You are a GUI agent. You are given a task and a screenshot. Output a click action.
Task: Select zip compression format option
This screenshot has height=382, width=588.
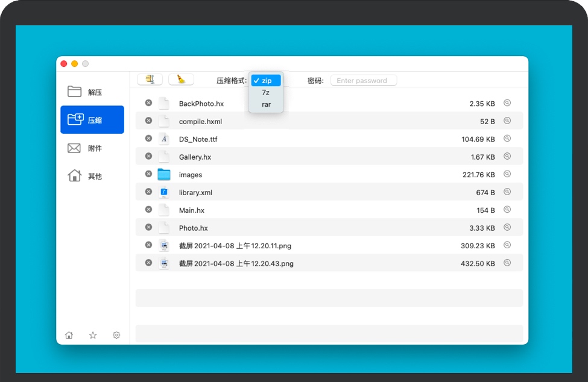tap(266, 81)
